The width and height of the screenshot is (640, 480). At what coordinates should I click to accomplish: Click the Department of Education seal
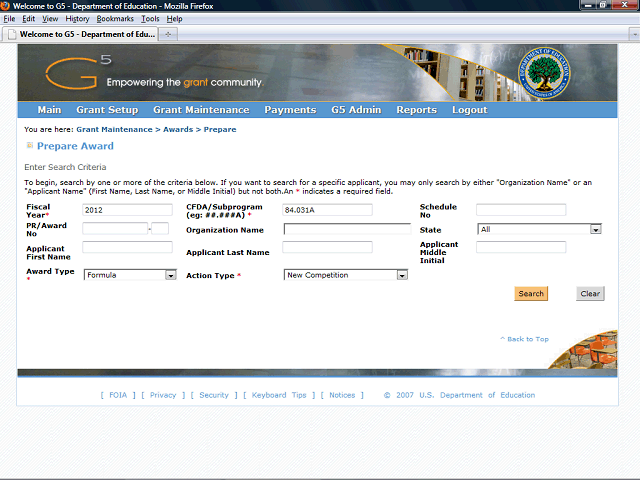544,73
